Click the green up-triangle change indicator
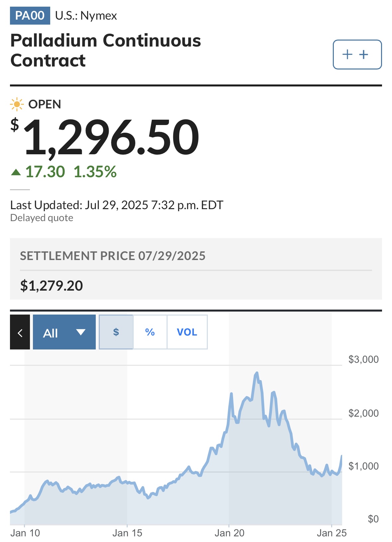 coord(16,172)
